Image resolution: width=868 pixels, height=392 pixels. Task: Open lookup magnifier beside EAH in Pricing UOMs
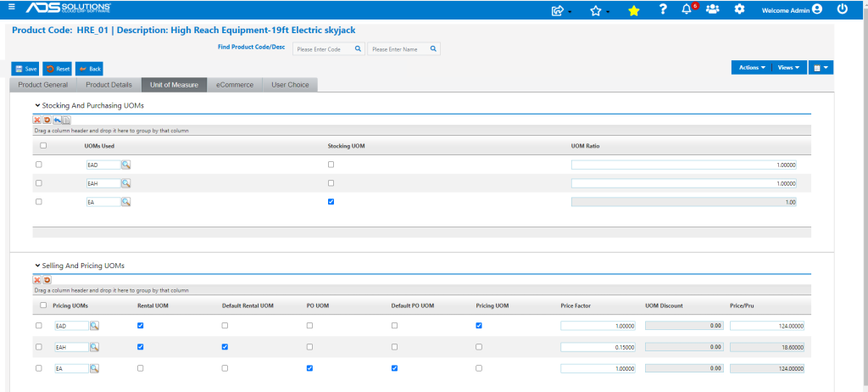pyautogui.click(x=95, y=347)
